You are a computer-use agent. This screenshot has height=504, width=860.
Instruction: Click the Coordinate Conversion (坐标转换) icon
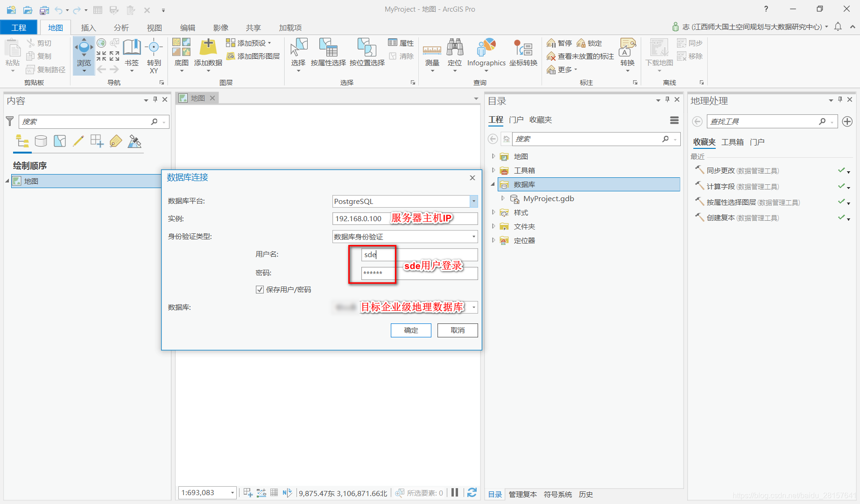pos(523,48)
